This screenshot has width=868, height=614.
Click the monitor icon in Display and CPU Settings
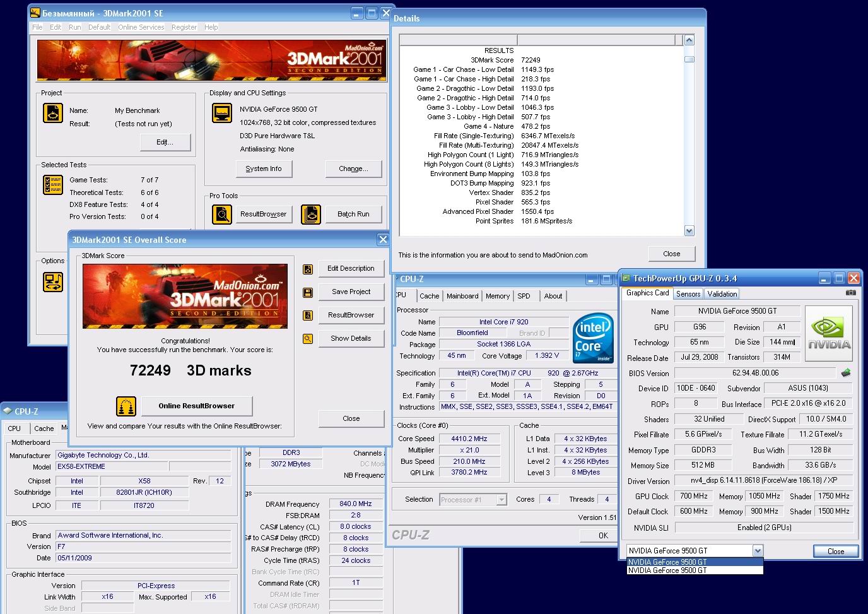click(x=222, y=113)
